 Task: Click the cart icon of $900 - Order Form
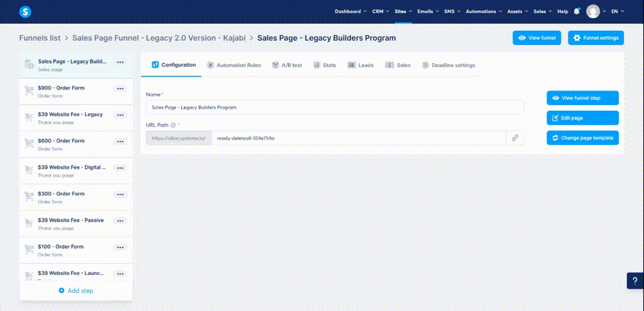pos(29,91)
